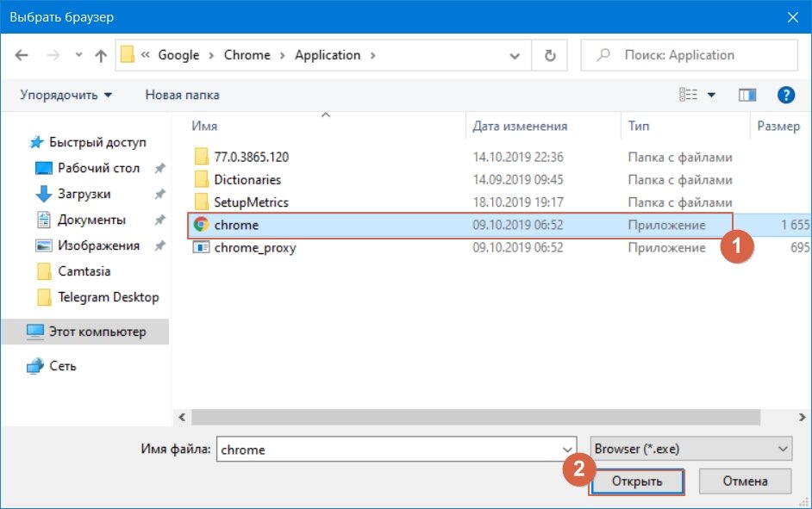Image resolution: width=812 pixels, height=509 pixels.
Task: Close the Выбрать браузер dialog
Action: (792, 17)
